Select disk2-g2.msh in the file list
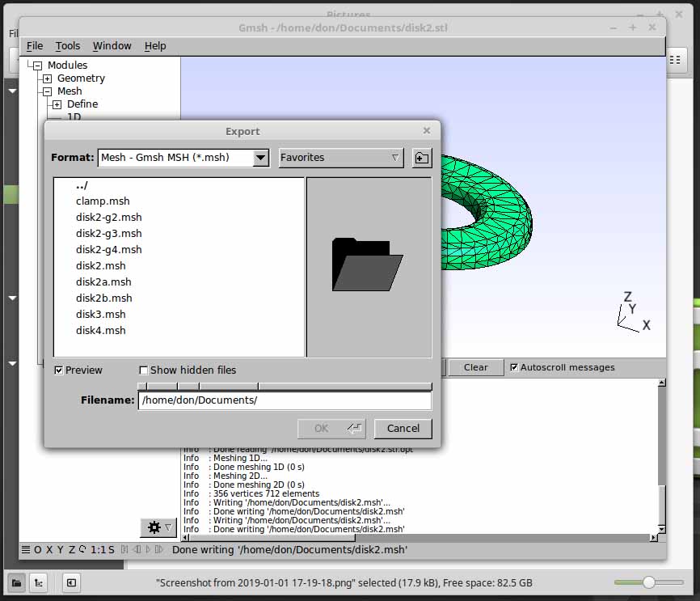 click(179, 217)
